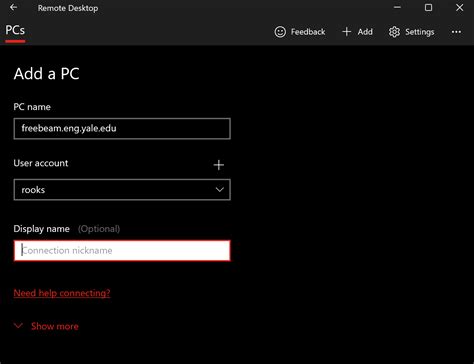The height and width of the screenshot is (364, 474).
Task: Focus the Connection nickname display name field
Action: tap(122, 251)
